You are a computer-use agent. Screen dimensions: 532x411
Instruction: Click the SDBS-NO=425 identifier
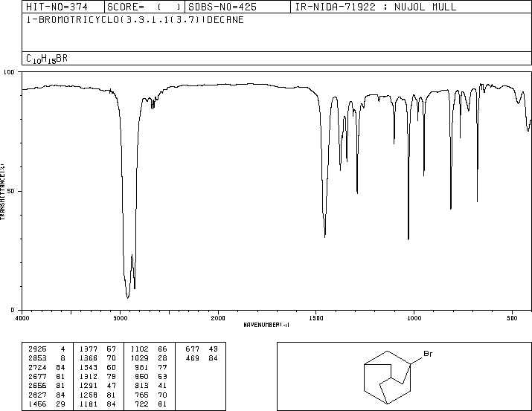[222, 7]
